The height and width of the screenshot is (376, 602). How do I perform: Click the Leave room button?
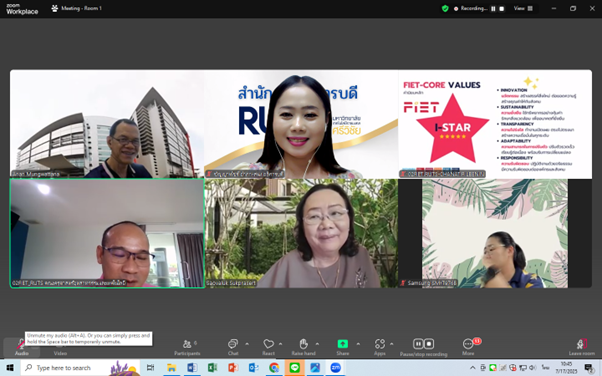pos(582,347)
